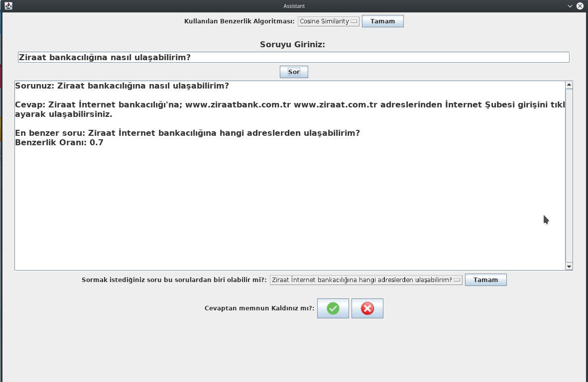
Task: Click the 'En benzer soru' line
Action: pos(188,133)
